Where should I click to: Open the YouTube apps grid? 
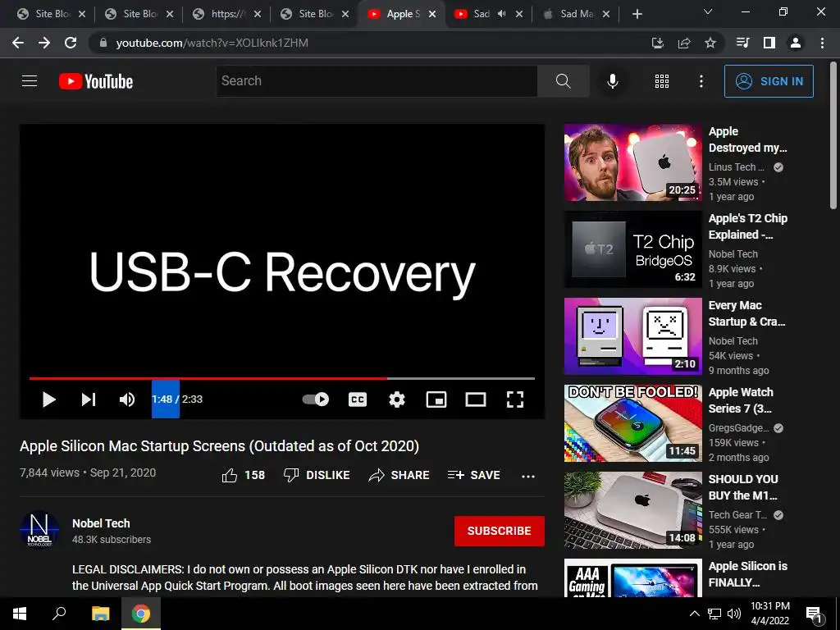click(662, 81)
